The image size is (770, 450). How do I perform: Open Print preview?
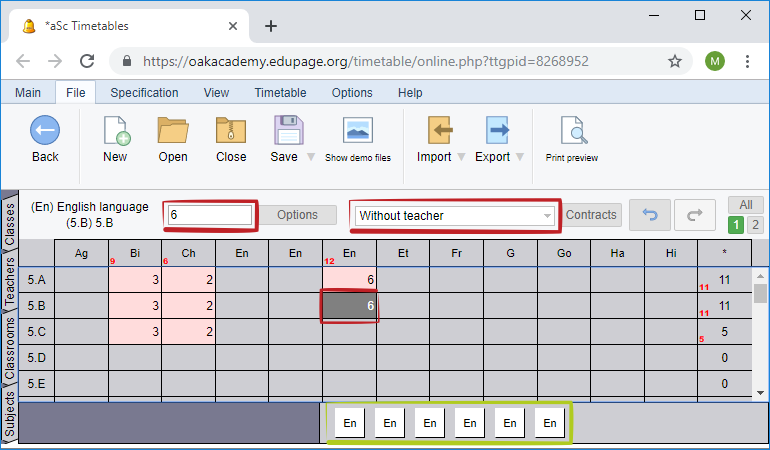[572, 131]
